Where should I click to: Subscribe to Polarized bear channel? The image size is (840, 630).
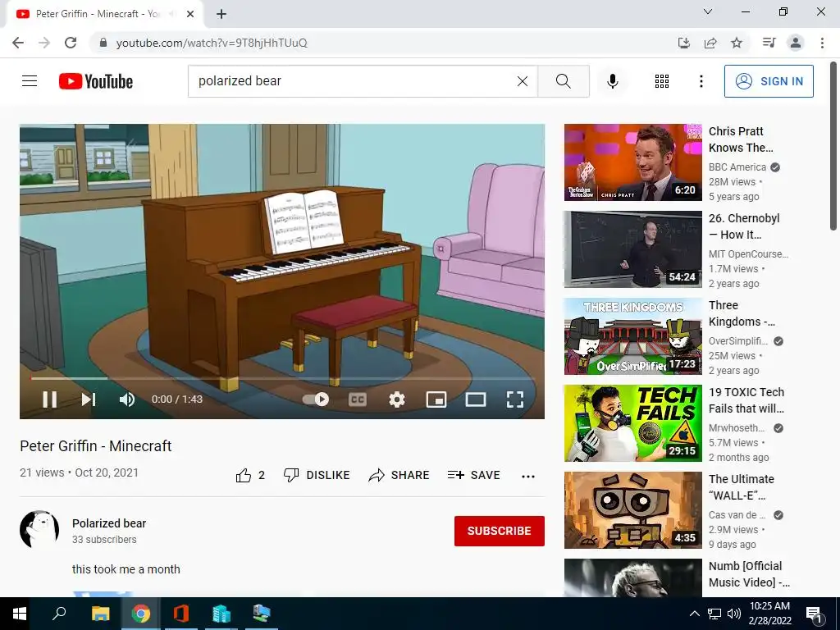click(x=500, y=531)
